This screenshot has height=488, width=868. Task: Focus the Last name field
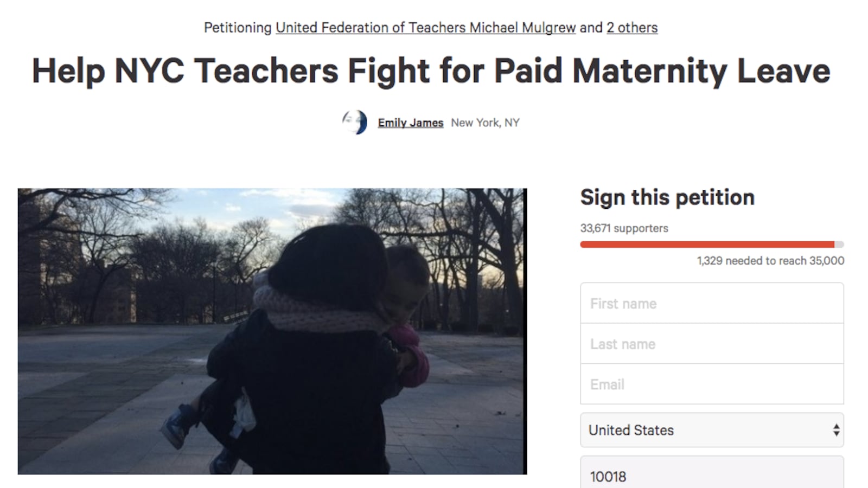[712, 344]
